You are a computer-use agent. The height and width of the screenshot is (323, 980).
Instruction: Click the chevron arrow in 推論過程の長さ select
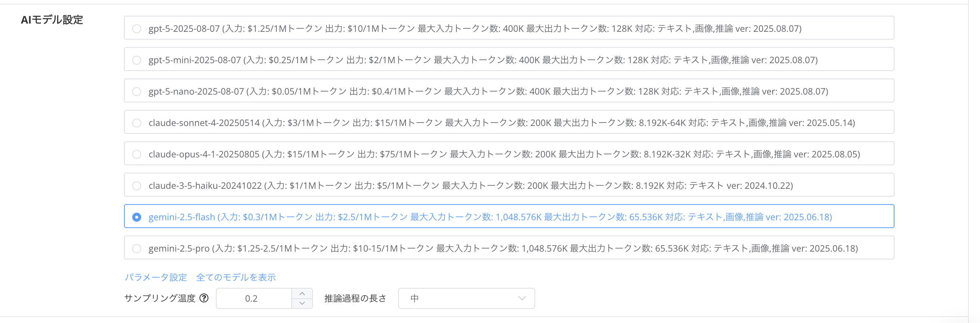pyautogui.click(x=522, y=298)
